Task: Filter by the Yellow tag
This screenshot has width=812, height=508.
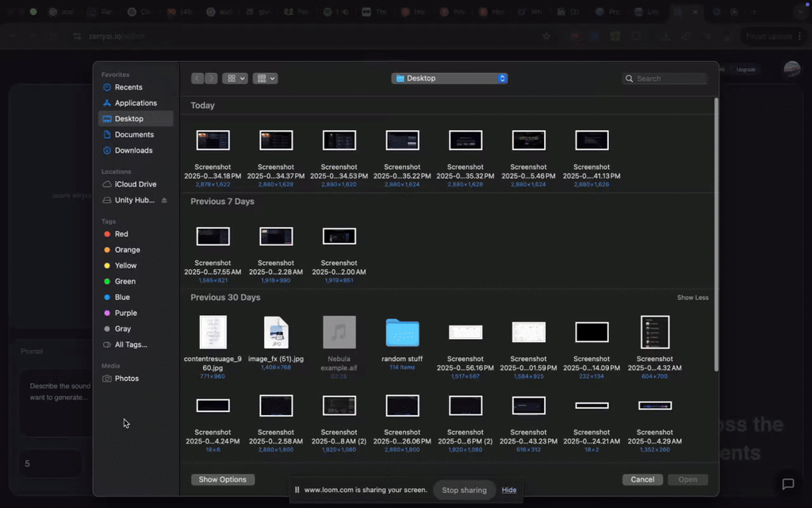Action: pyautogui.click(x=125, y=265)
